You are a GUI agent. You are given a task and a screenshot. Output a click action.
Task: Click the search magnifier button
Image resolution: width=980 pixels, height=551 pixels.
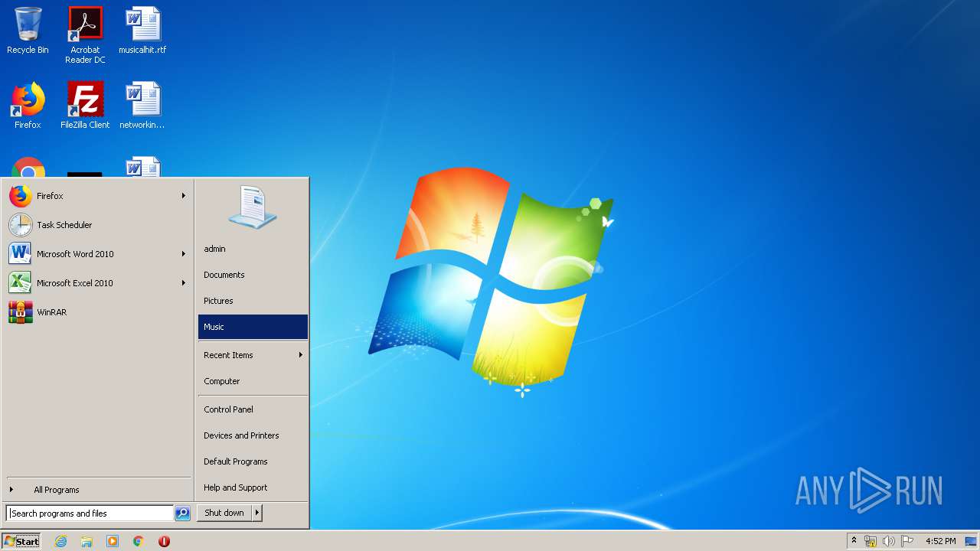pos(182,514)
